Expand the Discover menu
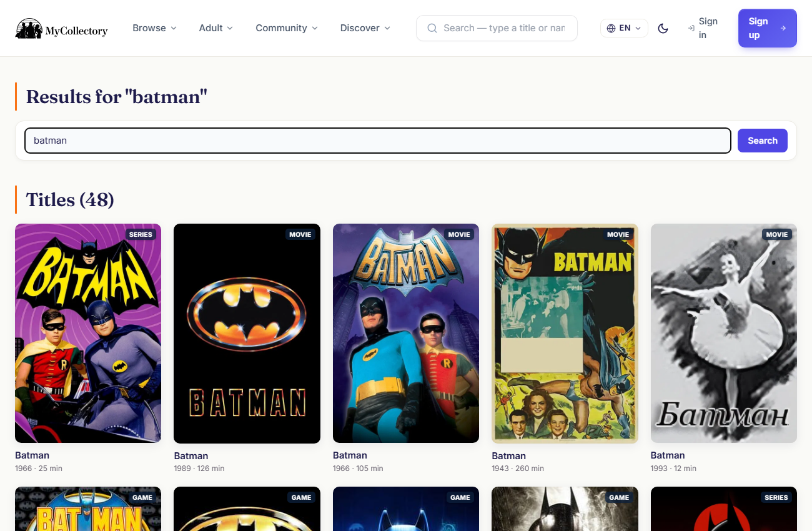The height and width of the screenshot is (531, 812). coord(365,28)
